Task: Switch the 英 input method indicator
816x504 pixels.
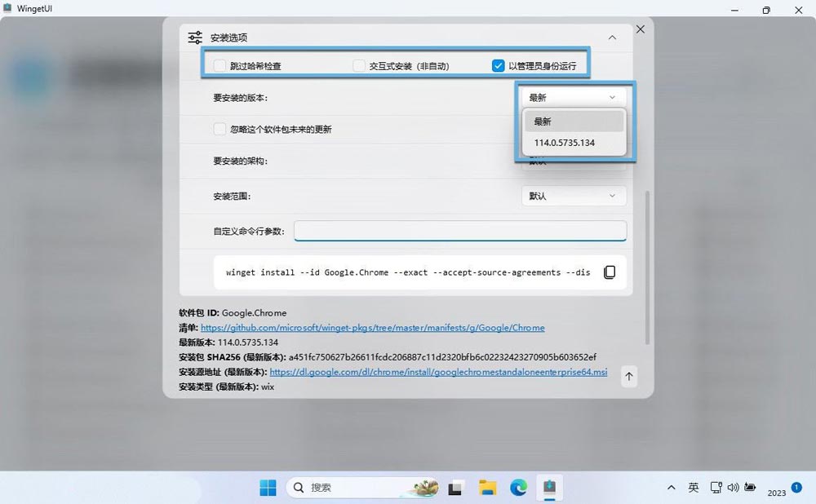Action: [x=693, y=488]
